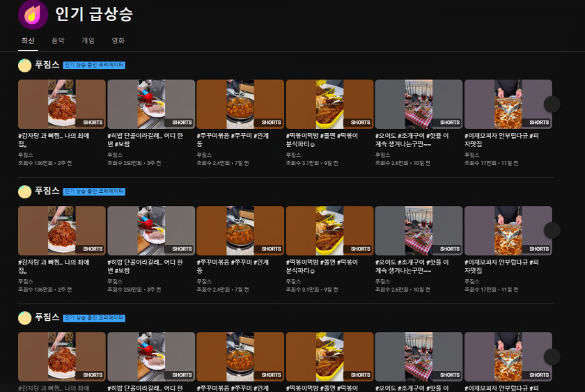Click '조회수 17만회 • 11일 전' text in the second section
The height and width of the screenshot is (392, 585).
(491, 290)
